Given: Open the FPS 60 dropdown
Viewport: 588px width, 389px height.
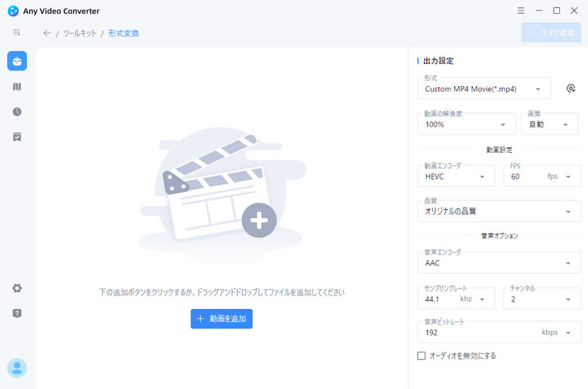Looking at the screenshot, I should [x=542, y=176].
